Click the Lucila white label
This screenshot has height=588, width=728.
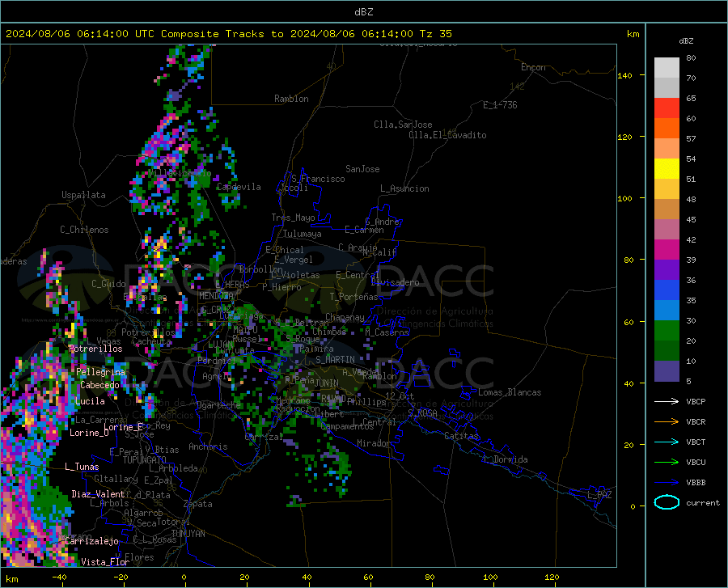click(x=90, y=401)
